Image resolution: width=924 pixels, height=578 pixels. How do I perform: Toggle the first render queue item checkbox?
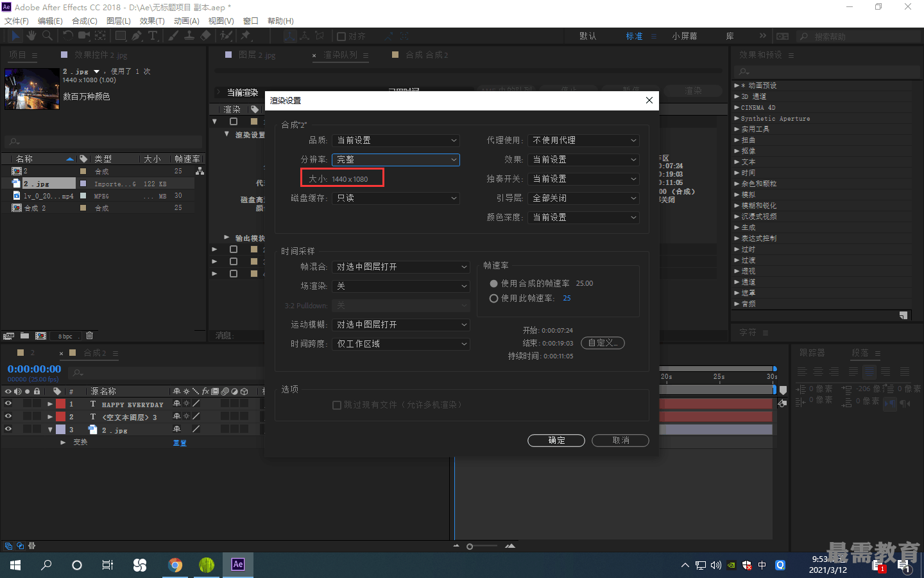[234, 121]
